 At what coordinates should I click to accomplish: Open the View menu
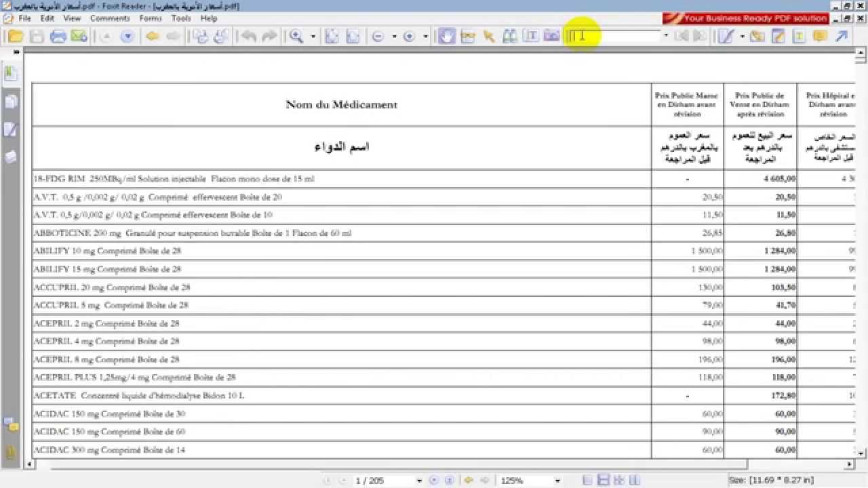[72, 18]
